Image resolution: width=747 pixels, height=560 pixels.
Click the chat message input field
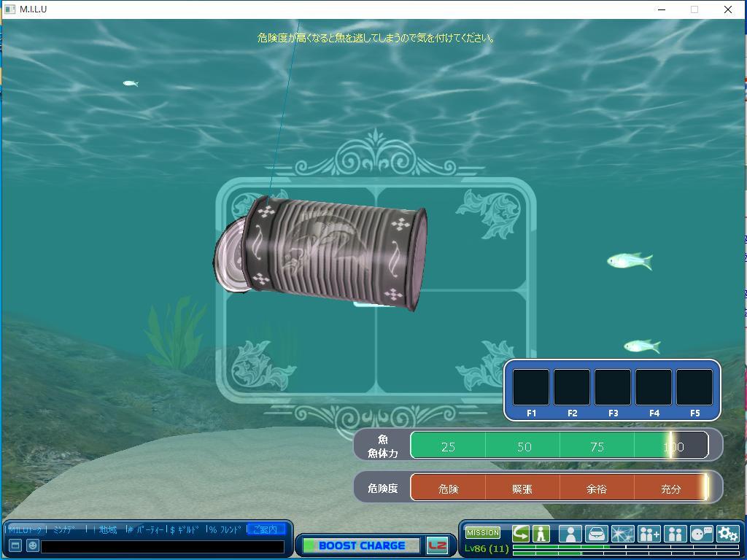[x=163, y=546]
